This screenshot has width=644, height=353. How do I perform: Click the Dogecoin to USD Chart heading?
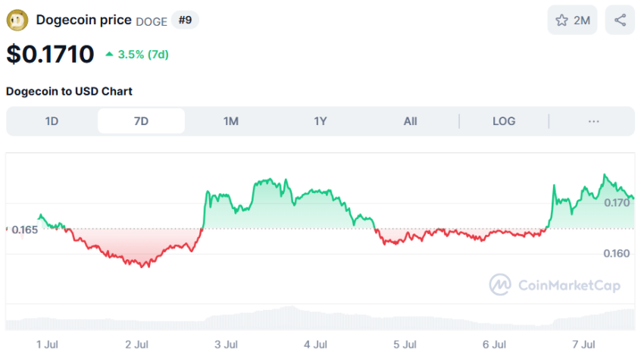coord(69,91)
